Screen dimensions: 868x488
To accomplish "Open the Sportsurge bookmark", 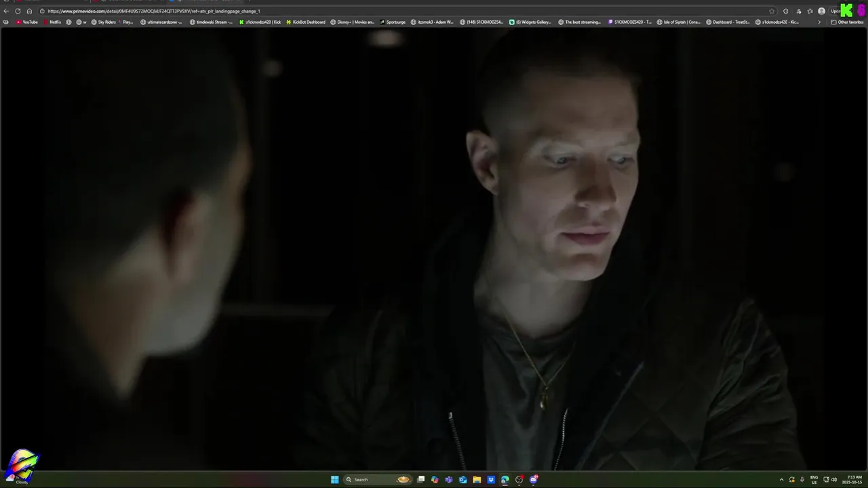I will (393, 22).
